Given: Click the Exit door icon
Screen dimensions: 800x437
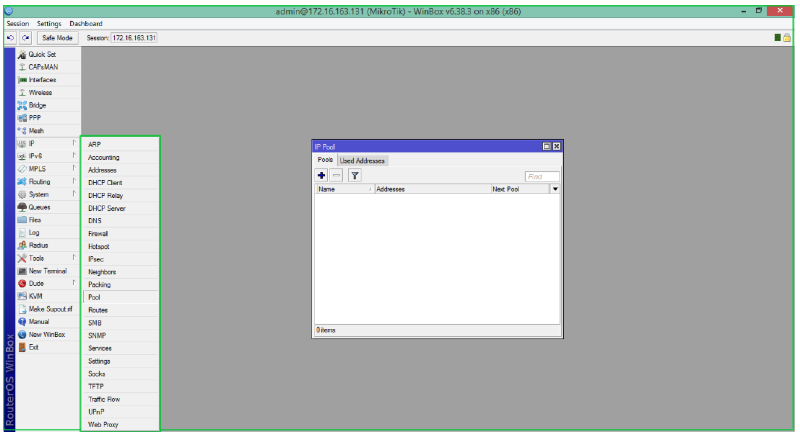Looking at the screenshot, I should click(x=22, y=348).
